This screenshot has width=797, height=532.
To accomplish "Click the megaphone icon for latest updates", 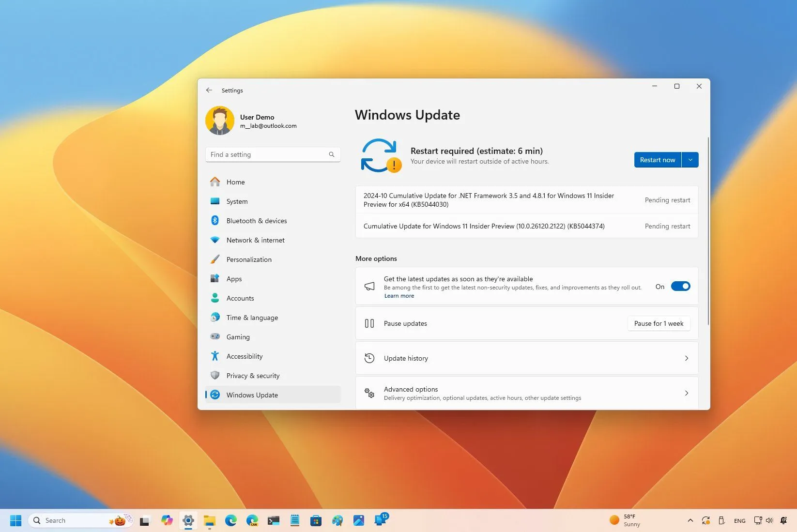I will pyautogui.click(x=369, y=287).
